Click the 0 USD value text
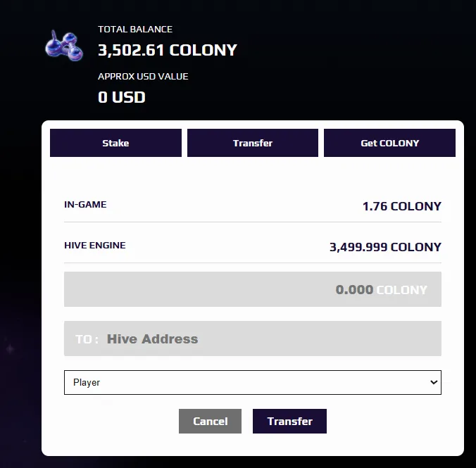Viewport: 476px width, 468px height. click(x=121, y=97)
